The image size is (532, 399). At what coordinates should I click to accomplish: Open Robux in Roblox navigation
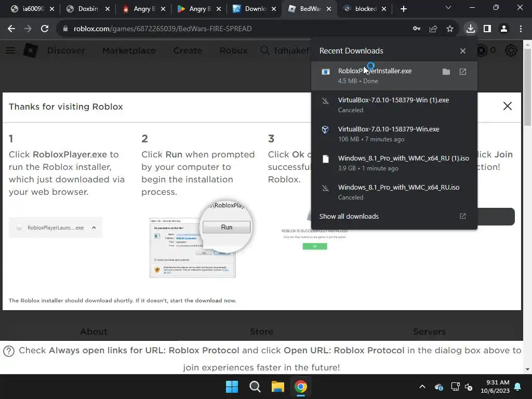(233, 50)
